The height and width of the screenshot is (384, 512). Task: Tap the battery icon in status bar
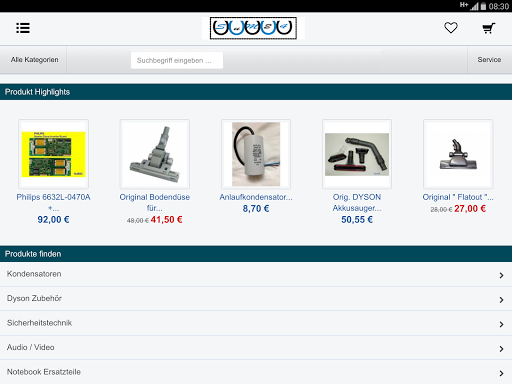[483, 6]
